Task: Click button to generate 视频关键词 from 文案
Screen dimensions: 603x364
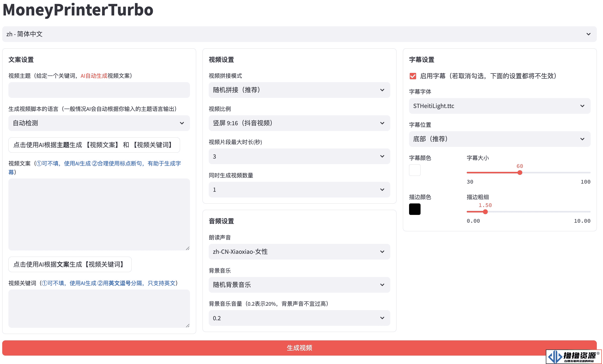Action: [x=70, y=264]
